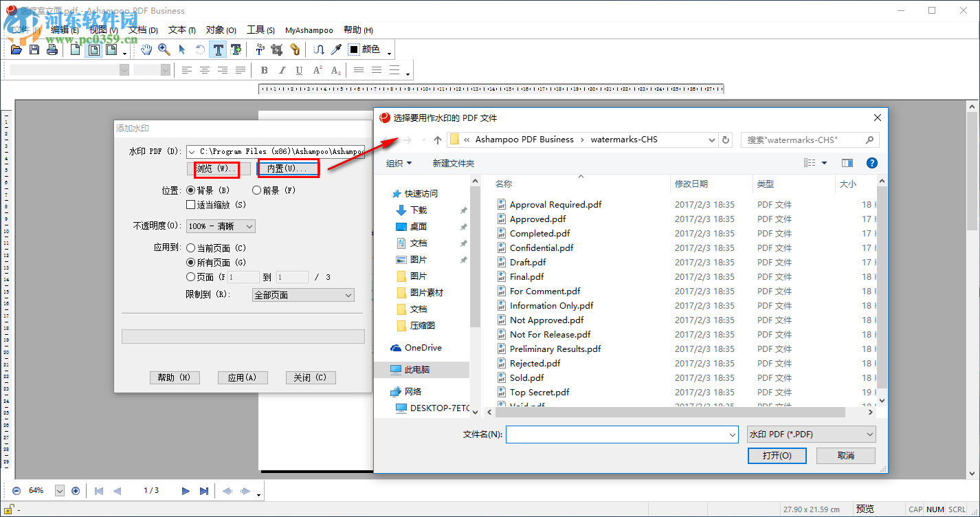Click the zoom out minus icon
The width and height of the screenshot is (980, 517).
pos(16,491)
